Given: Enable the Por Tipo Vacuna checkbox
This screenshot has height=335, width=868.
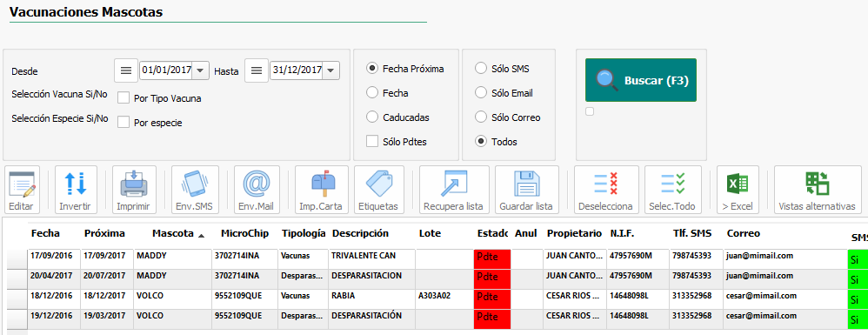Looking at the screenshot, I should pyautogui.click(x=124, y=98).
